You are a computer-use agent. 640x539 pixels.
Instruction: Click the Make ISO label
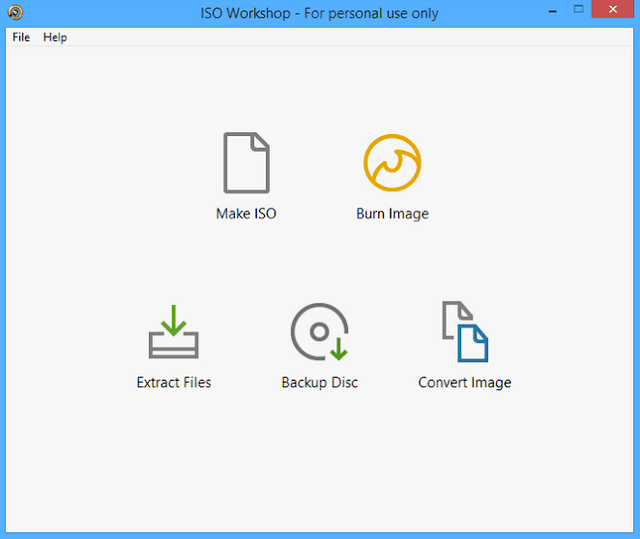[x=246, y=213]
